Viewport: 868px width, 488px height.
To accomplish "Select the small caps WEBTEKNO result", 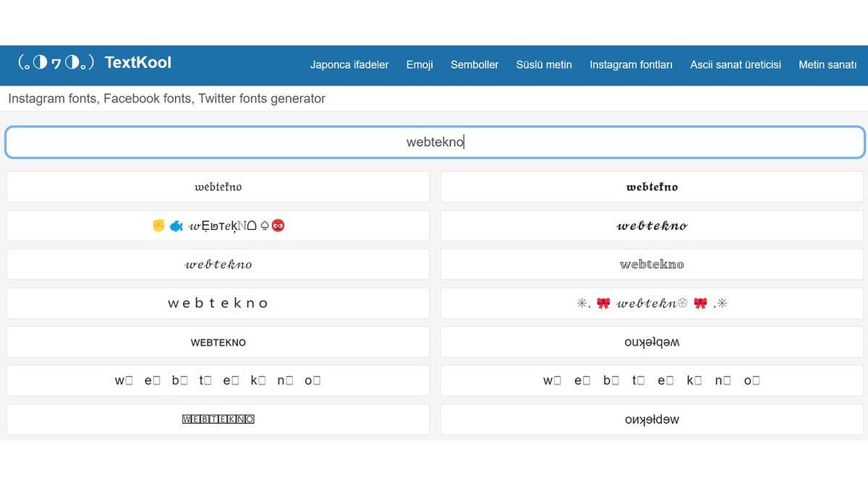I will click(218, 343).
